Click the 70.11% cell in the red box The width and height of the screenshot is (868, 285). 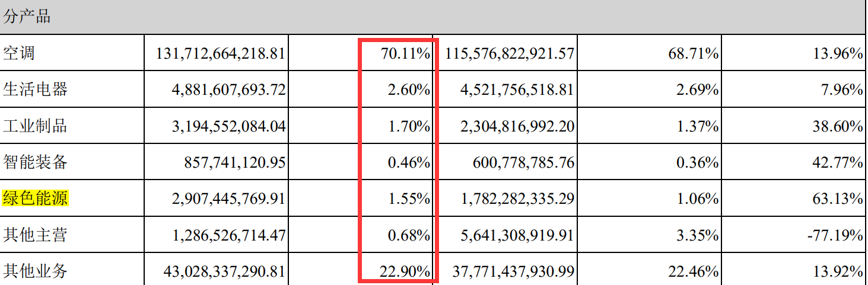click(405, 54)
